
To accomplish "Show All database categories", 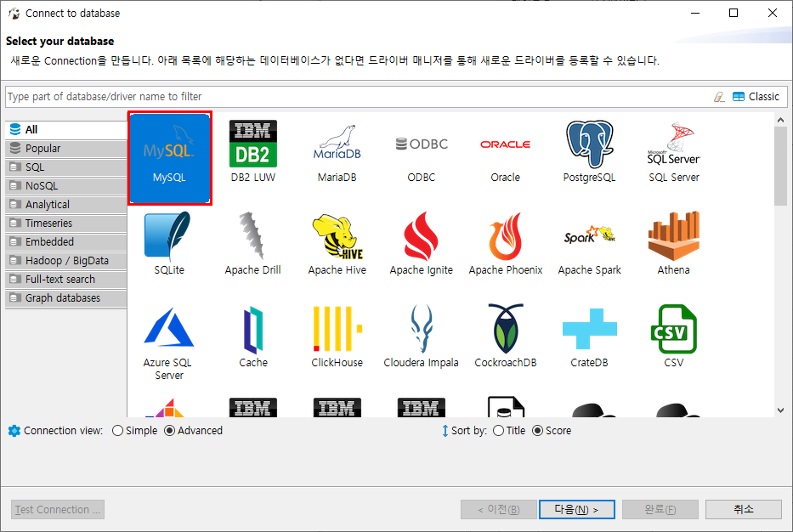I will (x=66, y=129).
